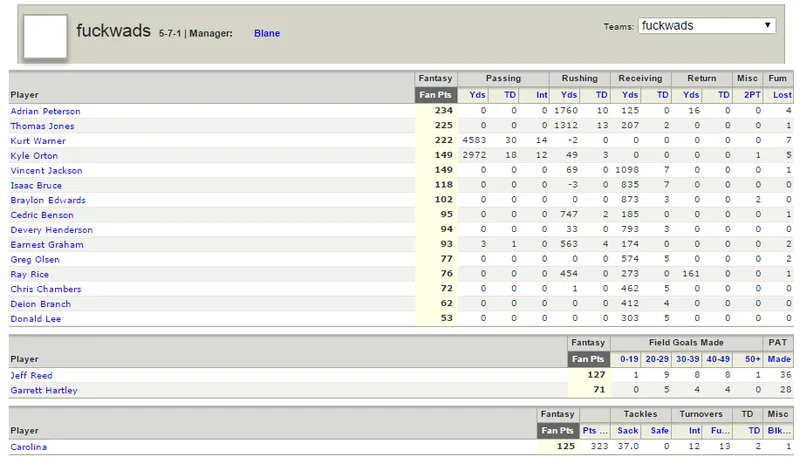The image size is (800, 457).
Task: Sort by Fumbles Lost column
Action: point(782,95)
